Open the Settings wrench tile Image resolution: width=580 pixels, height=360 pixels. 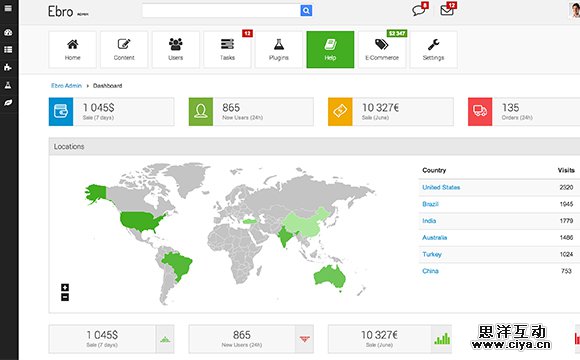pyautogui.click(x=433, y=50)
